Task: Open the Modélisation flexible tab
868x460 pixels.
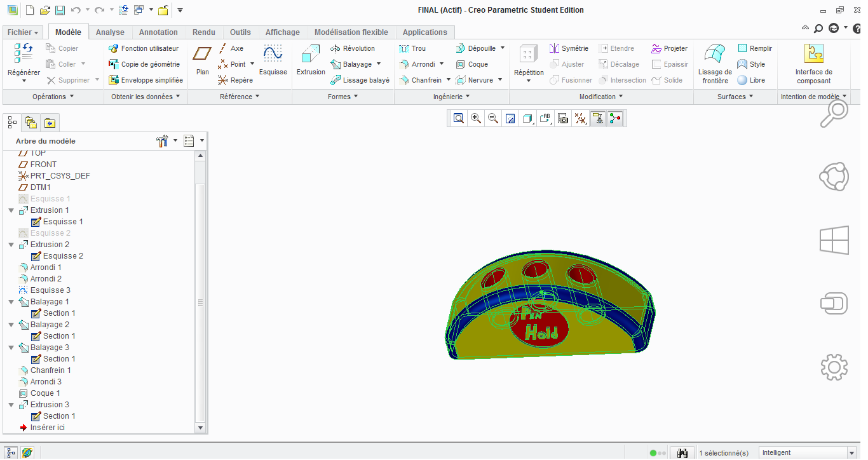Action: pyautogui.click(x=351, y=32)
